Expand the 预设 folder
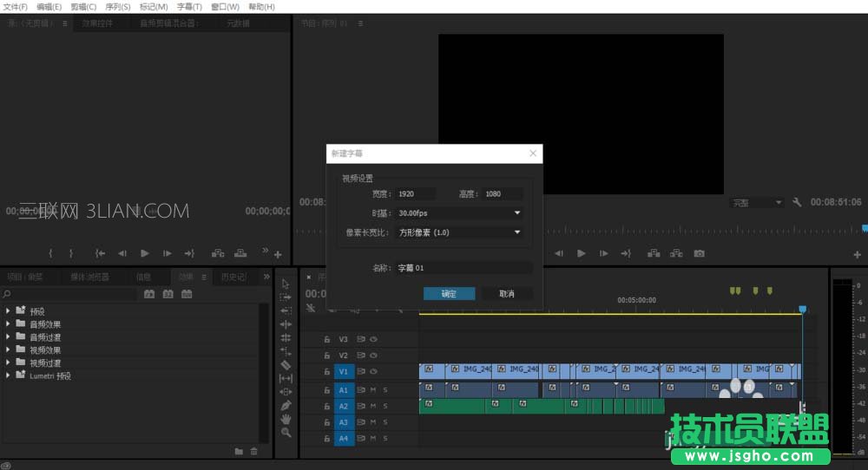 click(8, 310)
